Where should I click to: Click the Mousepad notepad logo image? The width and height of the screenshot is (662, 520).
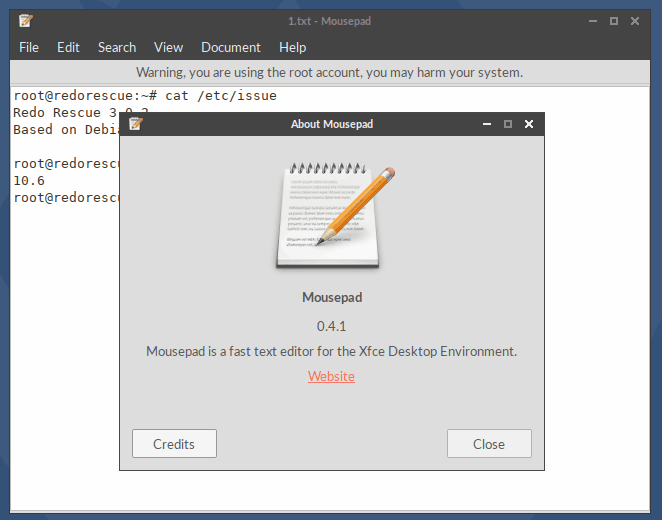[x=334, y=215]
